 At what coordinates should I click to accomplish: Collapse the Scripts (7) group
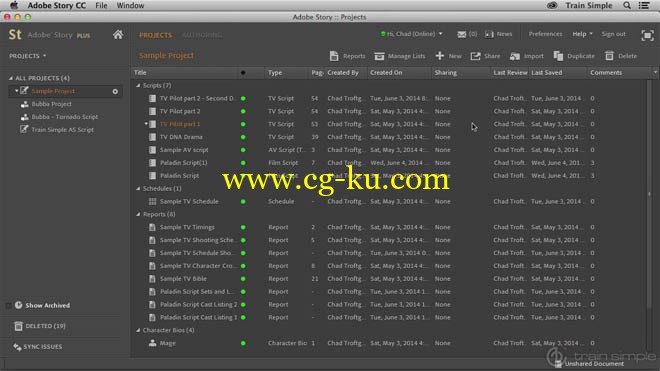pos(138,85)
